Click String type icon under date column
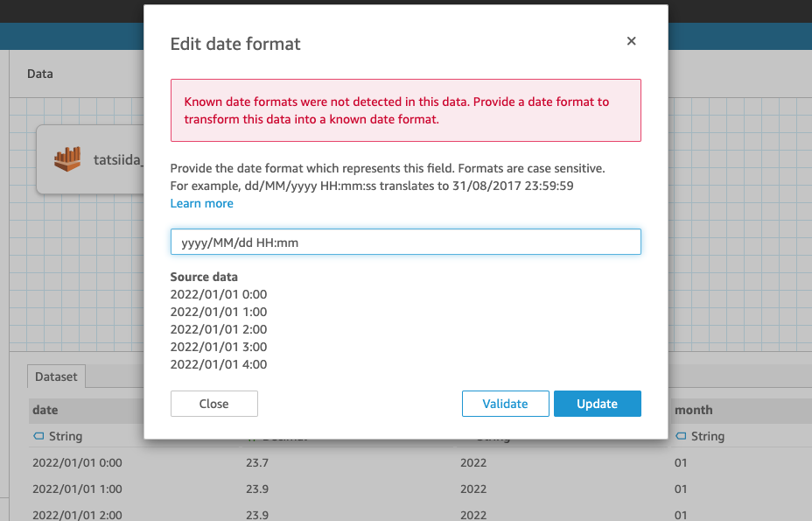Image resolution: width=812 pixels, height=521 pixels. pyautogui.click(x=38, y=436)
